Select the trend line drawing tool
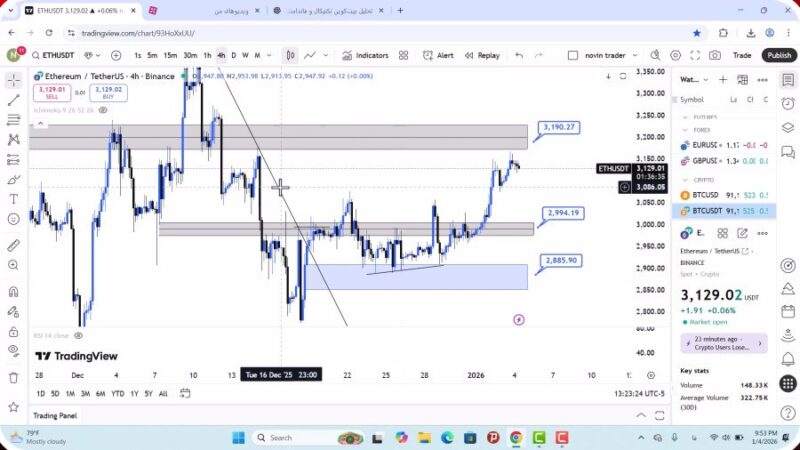Viewport: 800px width, 450px height. coord(13,100)
